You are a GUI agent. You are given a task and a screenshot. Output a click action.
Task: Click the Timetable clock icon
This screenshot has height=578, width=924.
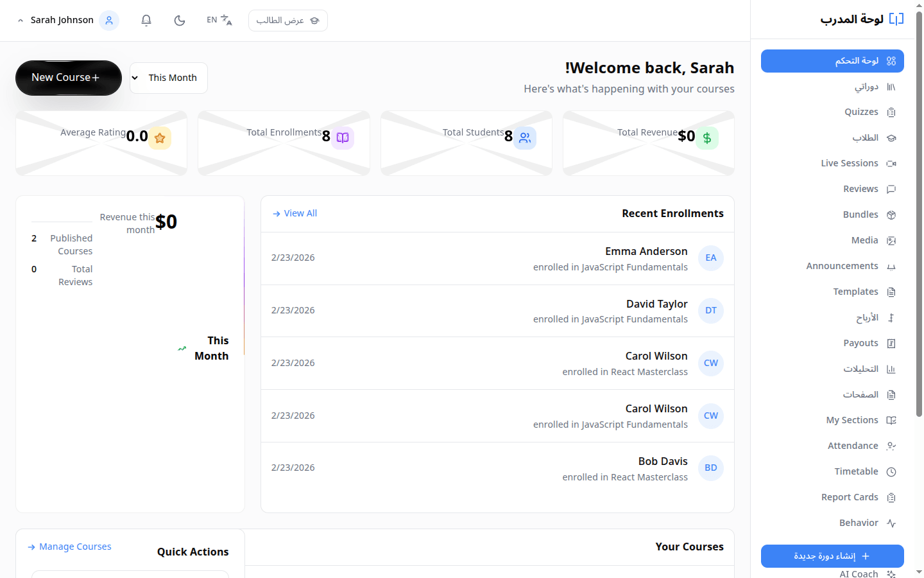[891, 471]
